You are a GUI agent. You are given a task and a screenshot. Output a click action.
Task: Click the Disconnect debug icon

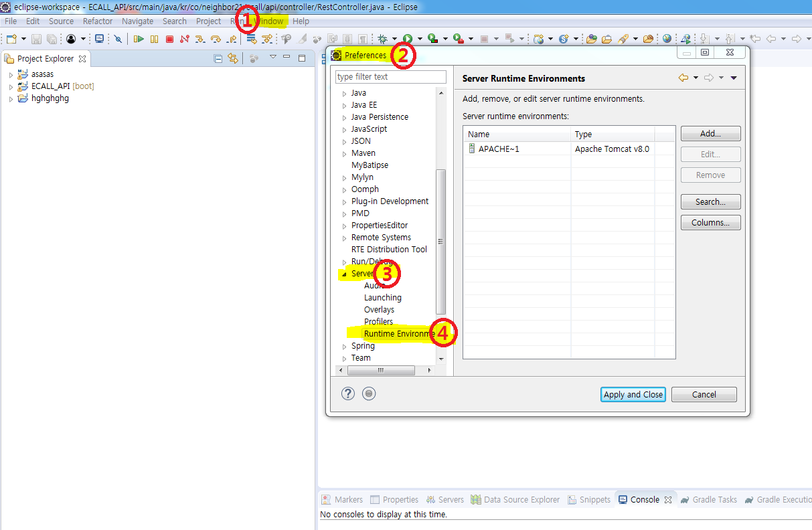point(185,39)
